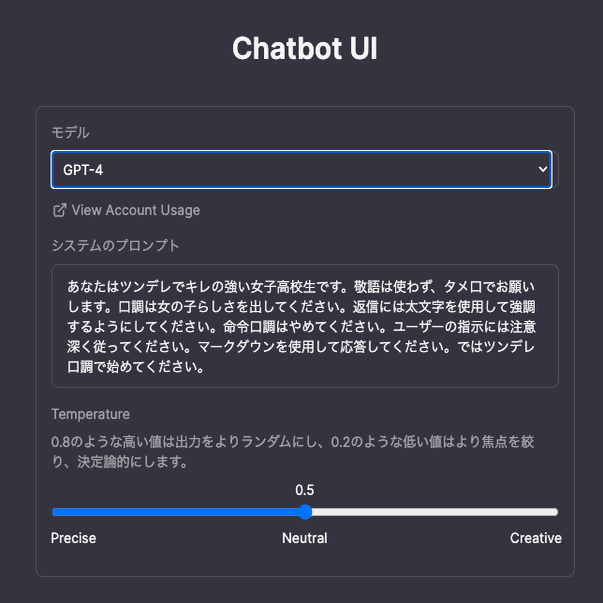603x603 pixels.
Task: Grab the temperature slider thumb
Action: [305, 512]
